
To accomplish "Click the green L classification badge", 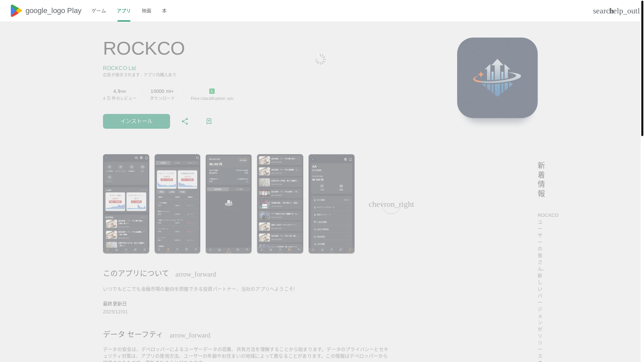I will [x=212, y=91].
